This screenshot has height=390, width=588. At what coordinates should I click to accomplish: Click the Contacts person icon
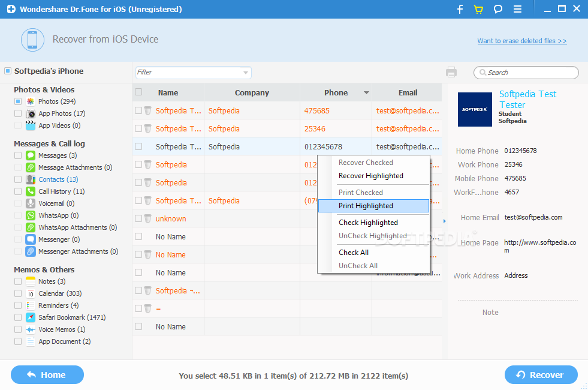(31, 179)
